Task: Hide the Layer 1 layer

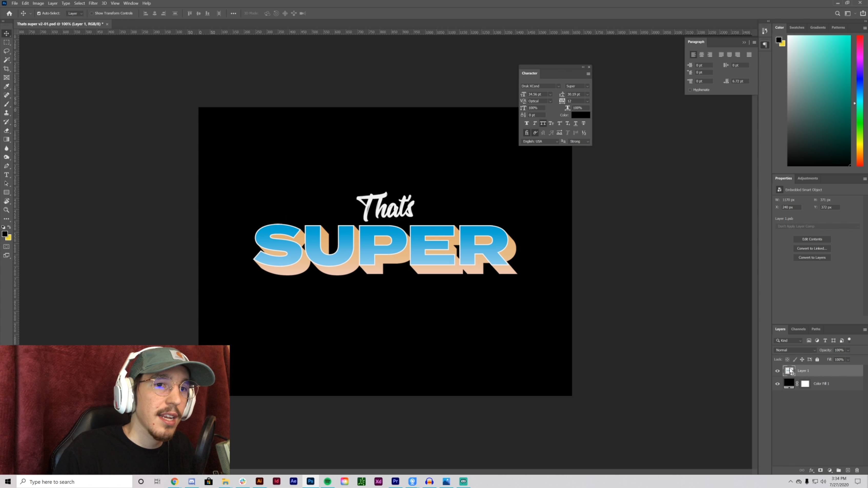Action: coord(777,371)
